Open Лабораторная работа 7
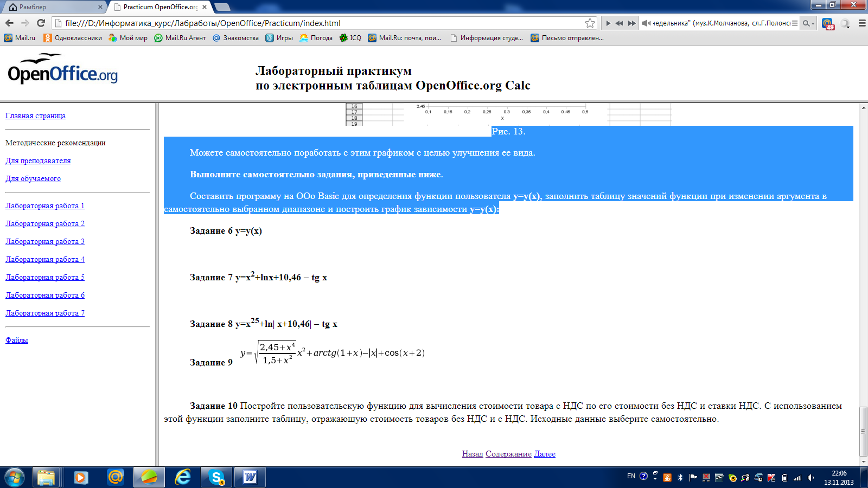The image size is (868, 488). (45, 313)
